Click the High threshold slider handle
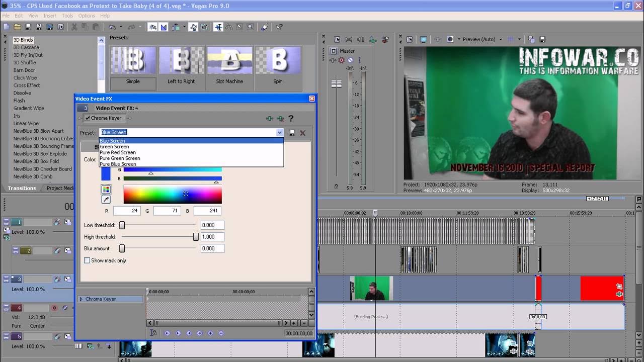This screenshot has width=644, height=362. pos(196,237)
